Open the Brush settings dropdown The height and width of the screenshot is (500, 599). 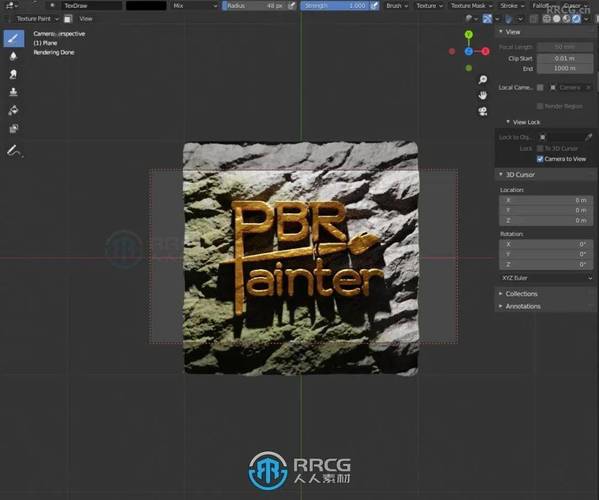397,5
